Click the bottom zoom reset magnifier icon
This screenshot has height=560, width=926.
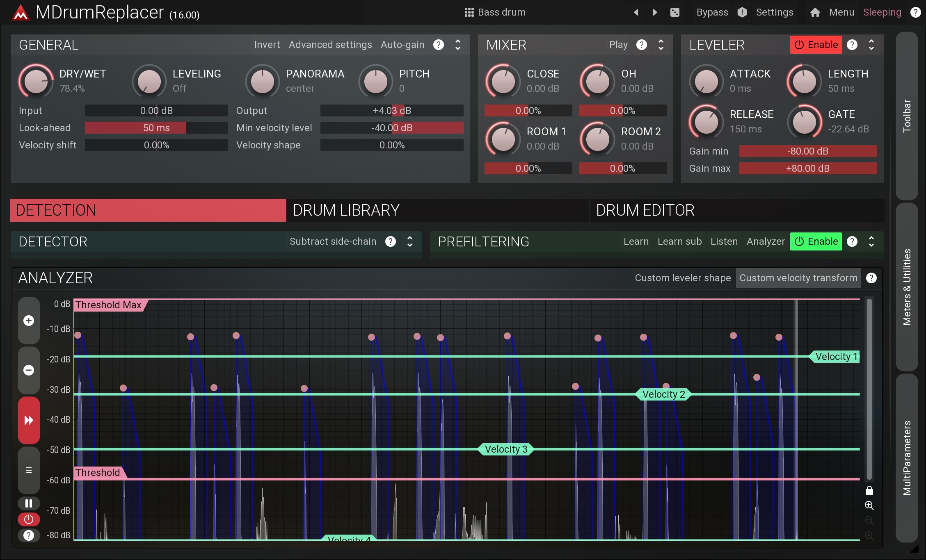point(869,536)
